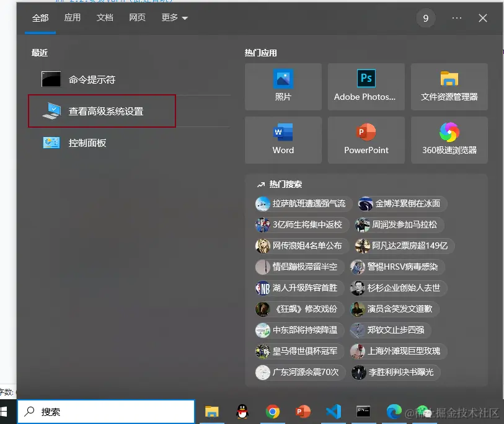This screenshot has width=504, height=424.
Task: Open Word from the hot apps grid
Action: click(x=283, y=139)
